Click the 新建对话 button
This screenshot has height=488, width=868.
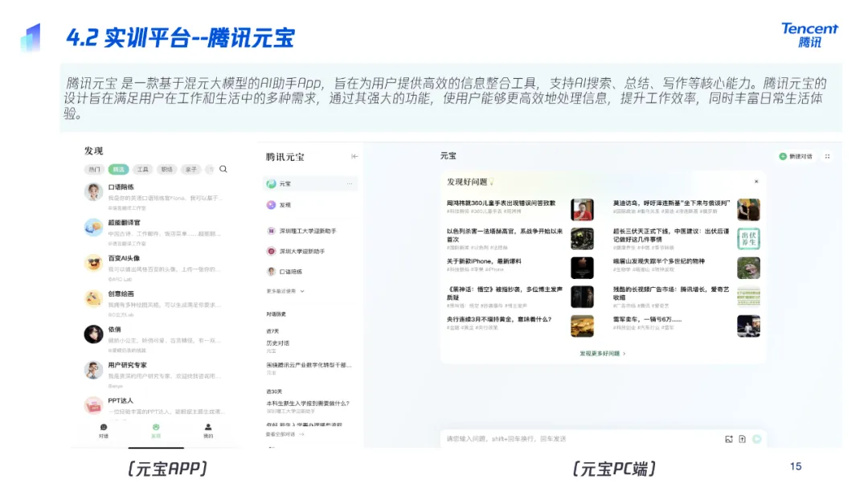(796, 157)
